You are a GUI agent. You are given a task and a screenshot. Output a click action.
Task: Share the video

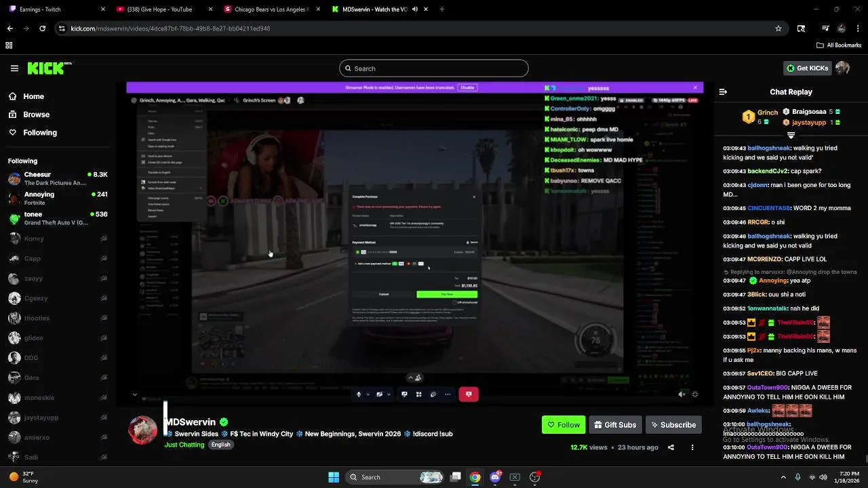coord(671,447)
